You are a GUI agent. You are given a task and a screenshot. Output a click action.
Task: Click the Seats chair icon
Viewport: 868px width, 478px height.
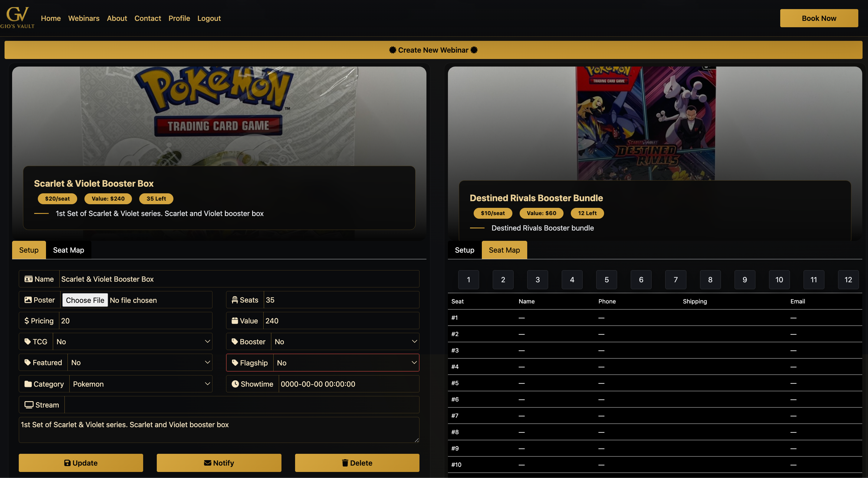click(235, 300)
